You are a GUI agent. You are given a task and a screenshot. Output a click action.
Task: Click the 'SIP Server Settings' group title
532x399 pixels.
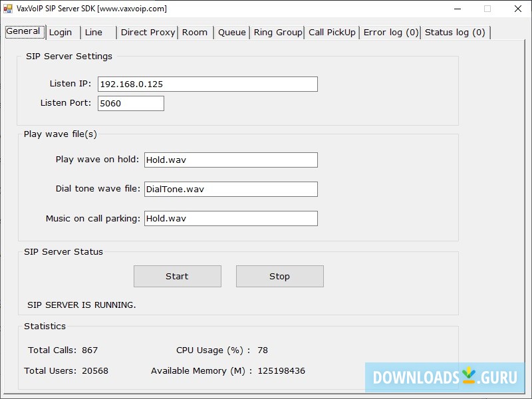pos(69,57)
